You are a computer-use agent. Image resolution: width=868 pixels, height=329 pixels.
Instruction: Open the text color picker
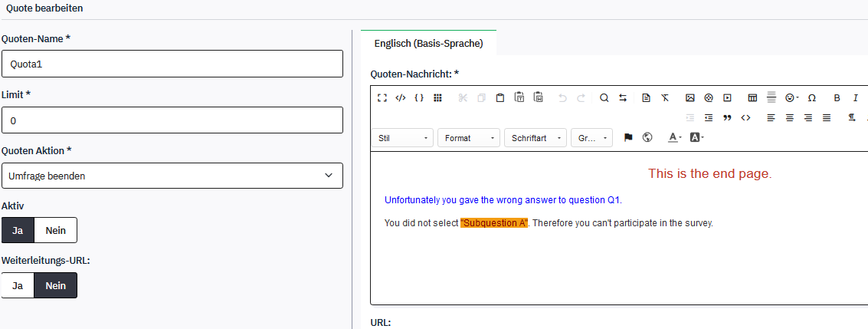674,137
